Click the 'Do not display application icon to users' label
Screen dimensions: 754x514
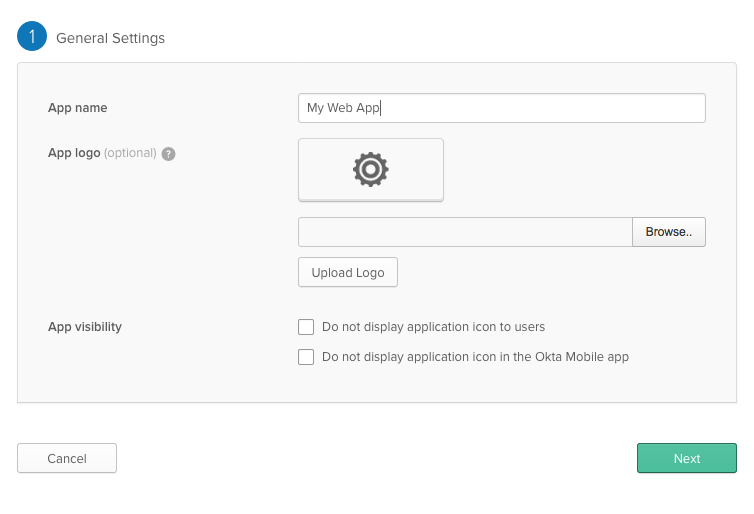[433, 327]
